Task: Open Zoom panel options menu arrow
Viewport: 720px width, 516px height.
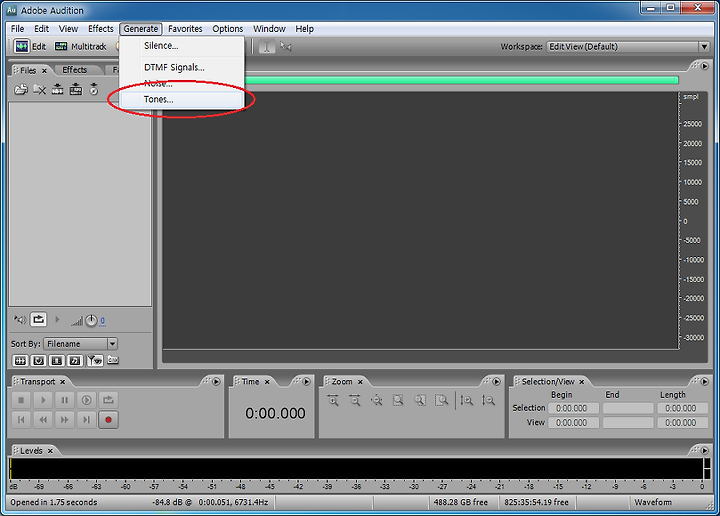Action: click(x=496, y=381)
